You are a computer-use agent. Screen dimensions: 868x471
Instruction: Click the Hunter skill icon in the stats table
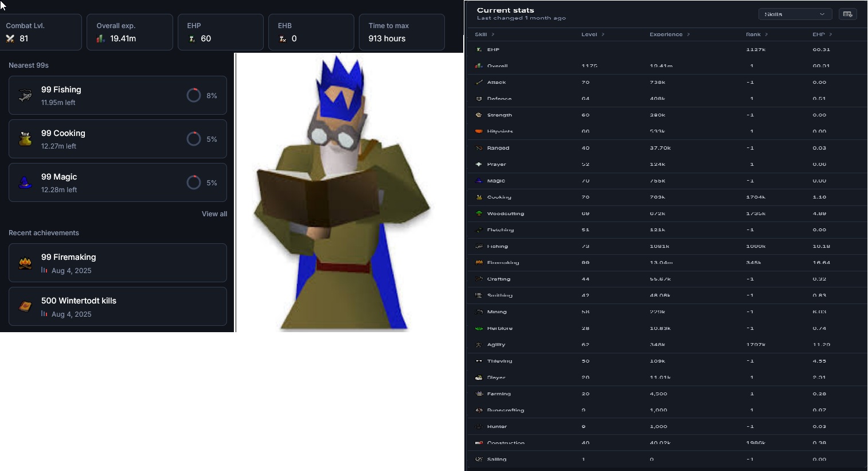click(479, 427)
